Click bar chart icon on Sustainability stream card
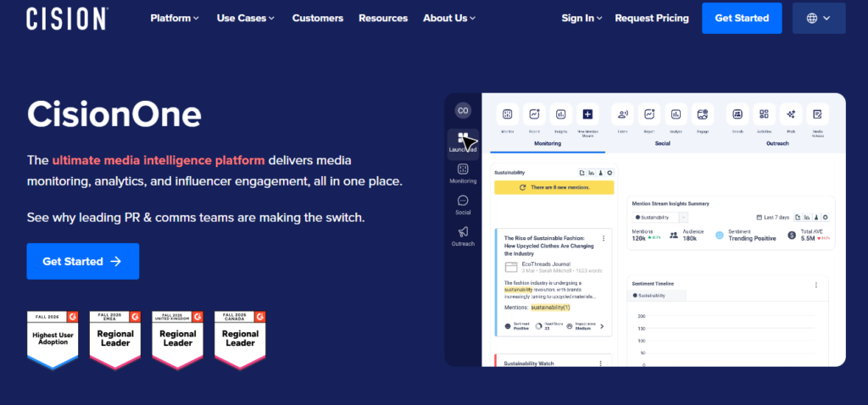The width and height of the screenshot is (868, 405). point(591,173)
